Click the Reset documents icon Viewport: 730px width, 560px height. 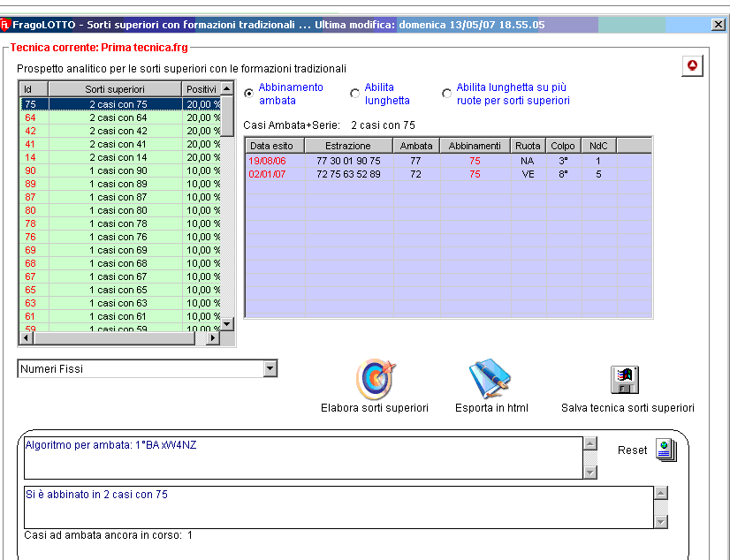tap(665, 450)
